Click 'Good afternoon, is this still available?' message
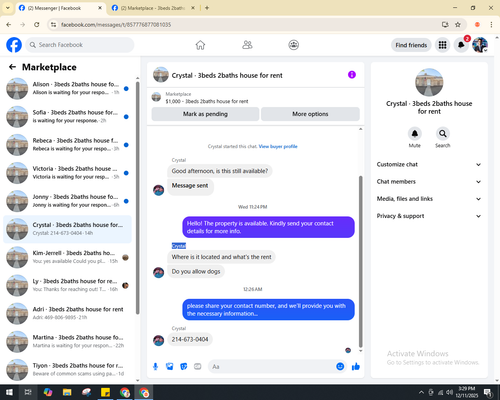The height and width of the screenshot is (400, 500). click(x=220, y=171)
